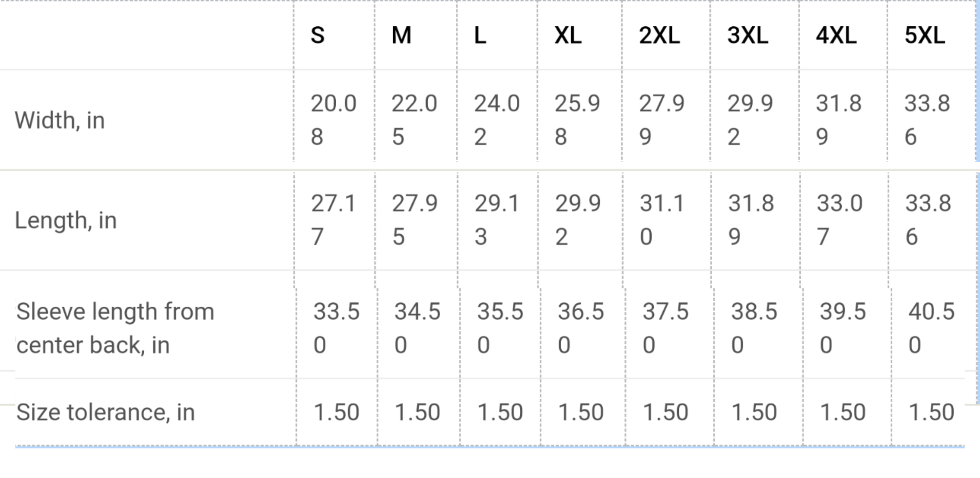This screenshot has height=478, width=980.
Task: Select width value 31.89 for size 4XL
Action: [x=839, y=120]
